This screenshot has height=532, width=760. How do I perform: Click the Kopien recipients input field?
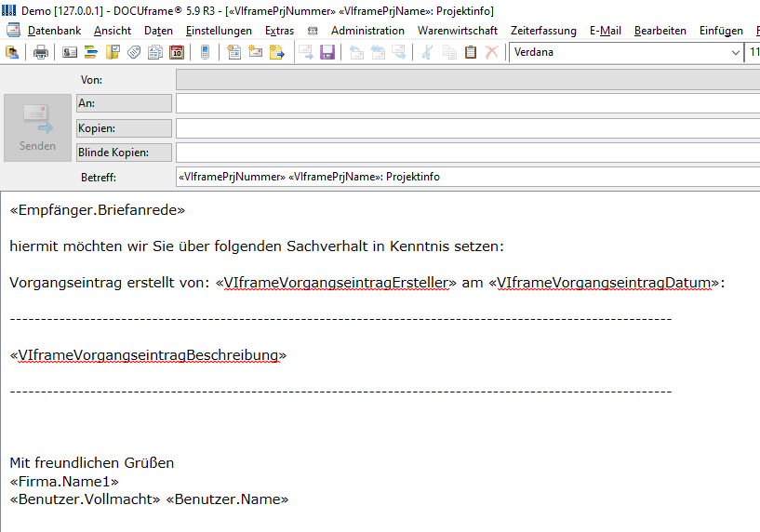click(x=468, y=128)
